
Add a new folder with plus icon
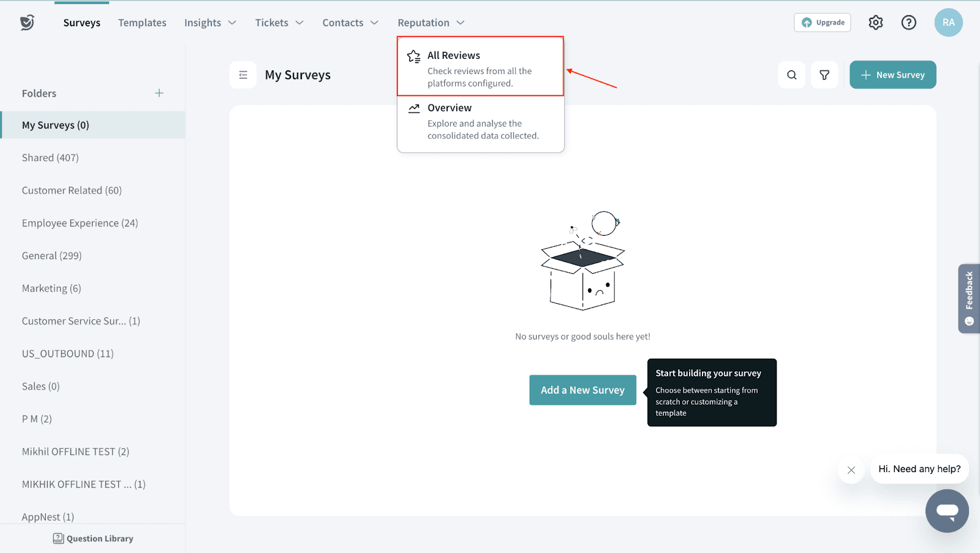(159, 93)
